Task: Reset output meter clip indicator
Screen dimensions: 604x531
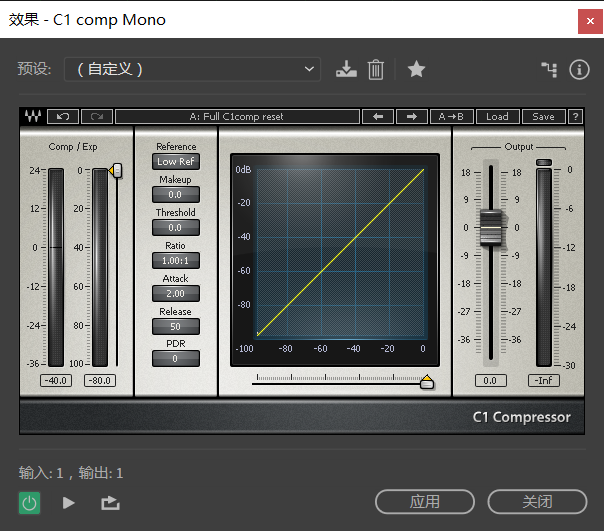Action: pyautogui.click(x=544, y=162)
